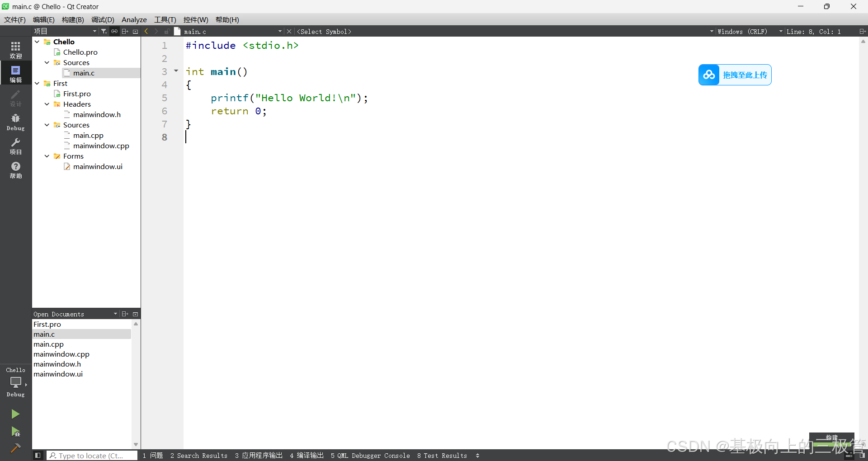Toggle the left sidebar visibility

point(38,455)
